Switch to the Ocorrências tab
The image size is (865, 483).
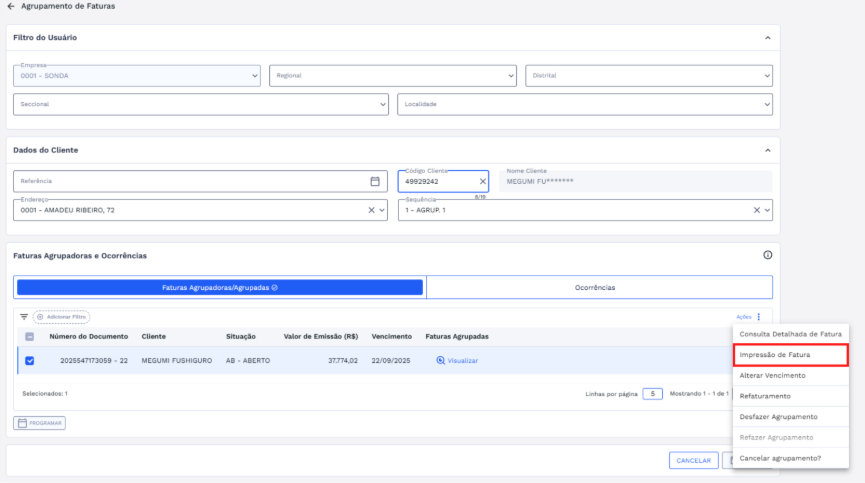click(x=599, y=287)
